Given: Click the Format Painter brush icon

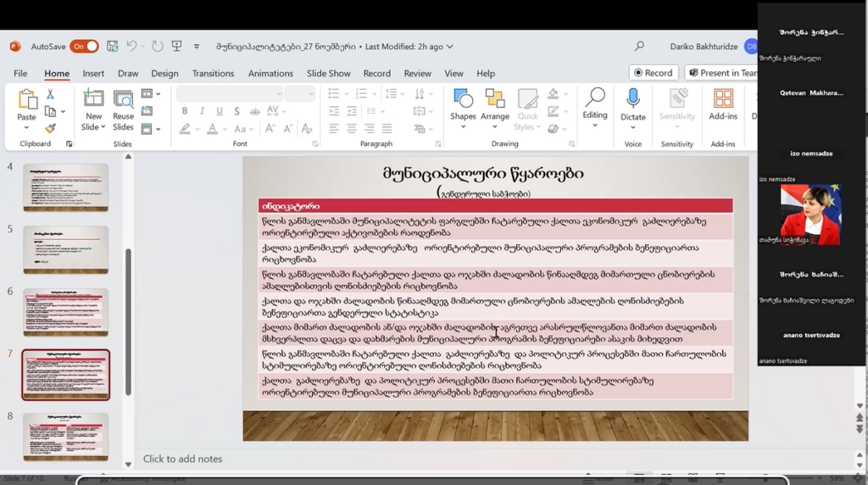Looking at the screenshot, I should [x=50, y=129].
